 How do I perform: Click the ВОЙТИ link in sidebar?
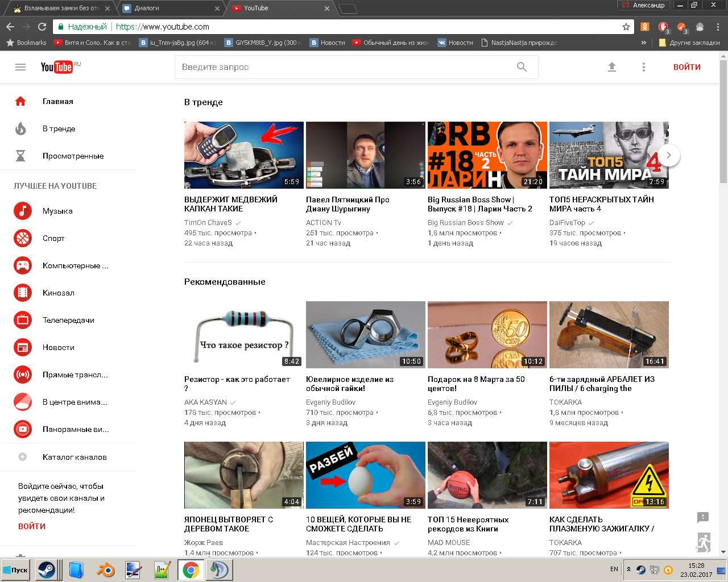click(x=32, y=526)
